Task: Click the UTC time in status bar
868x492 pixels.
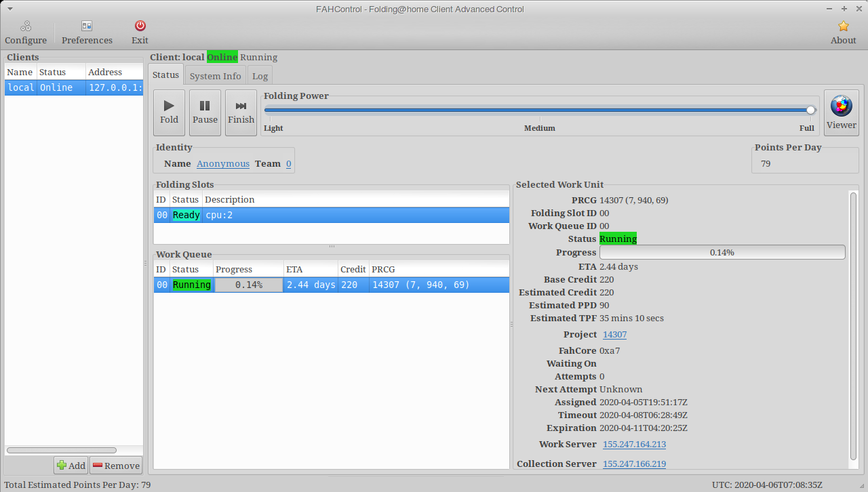Action: point(767,485)
